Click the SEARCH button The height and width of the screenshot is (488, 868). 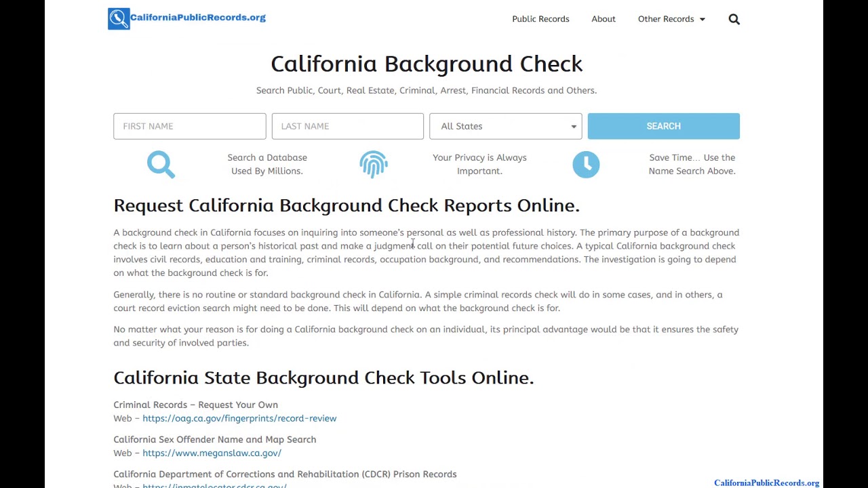pos(663,126)
